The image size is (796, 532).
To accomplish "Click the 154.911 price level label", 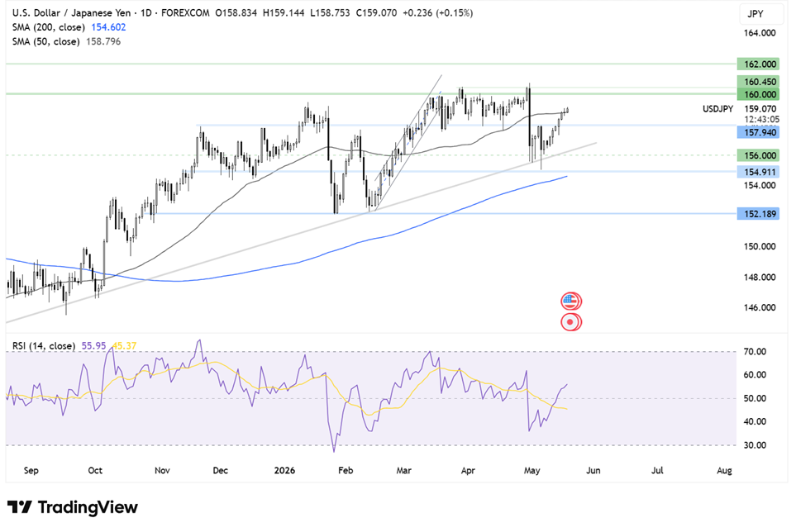I will tap(758, 172).
